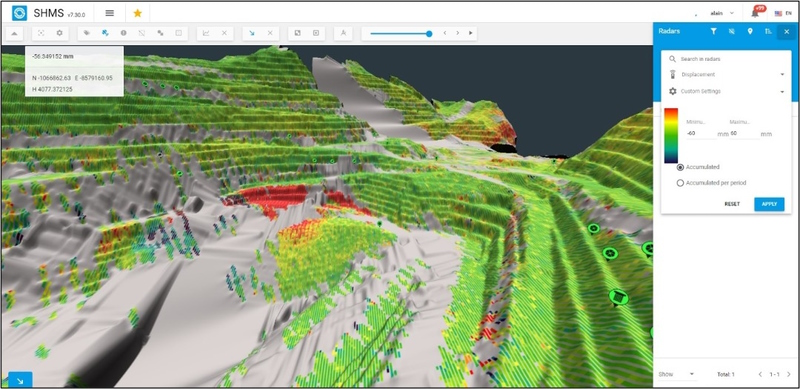
Task: Select Accumulated per period radio option
Action: [680, 183]
